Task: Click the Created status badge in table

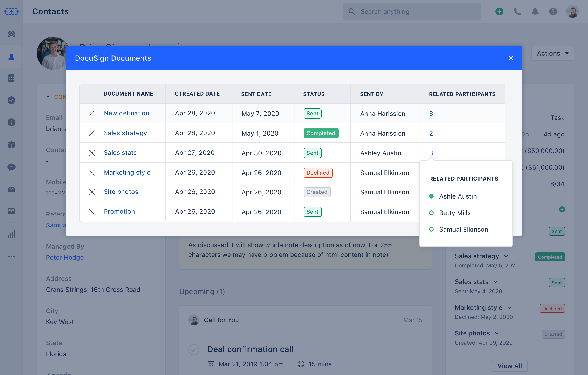Action: click(317, 192)
